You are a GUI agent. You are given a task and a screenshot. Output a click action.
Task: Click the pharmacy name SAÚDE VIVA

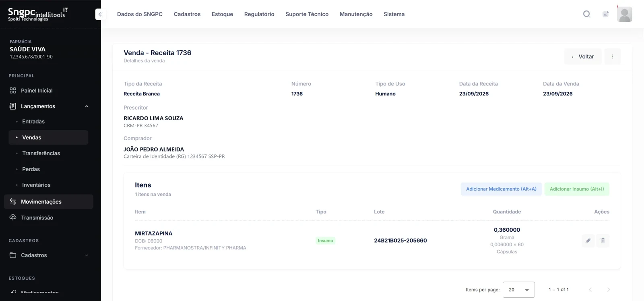click(x=27, y=49)
